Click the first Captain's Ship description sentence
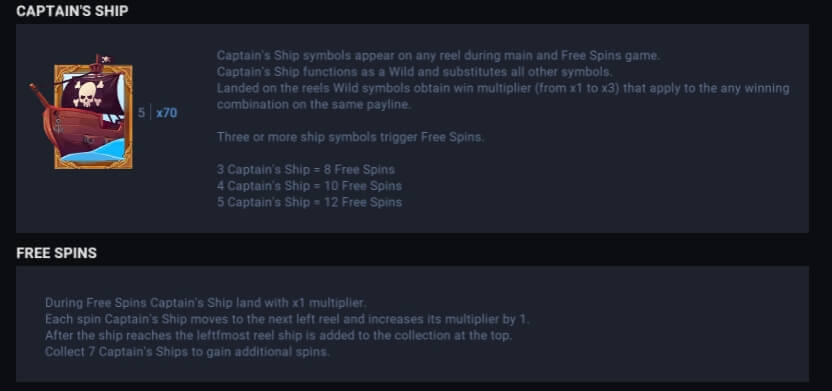 (x=438, y=55)
